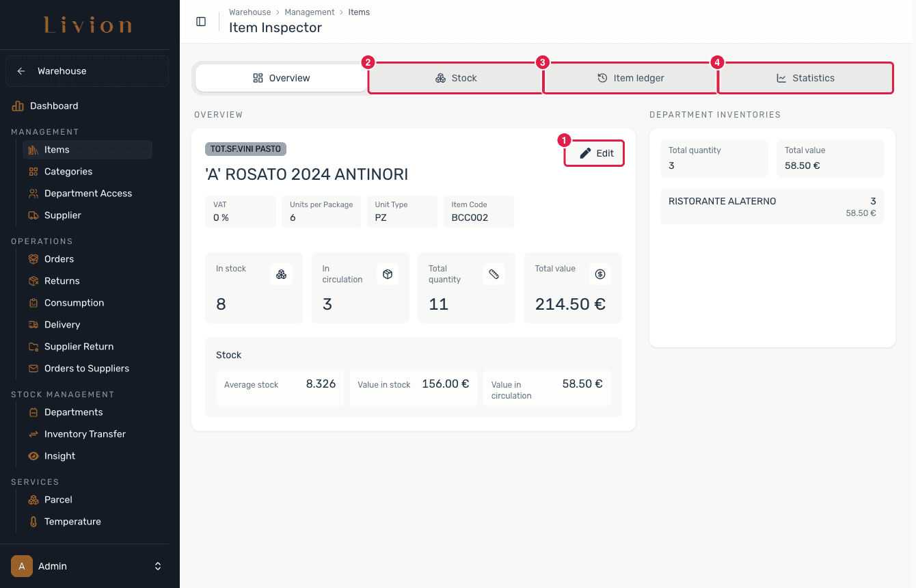
Task: Click the Warehouse back button
Action: pyautogui.click(x=87, y=71)
